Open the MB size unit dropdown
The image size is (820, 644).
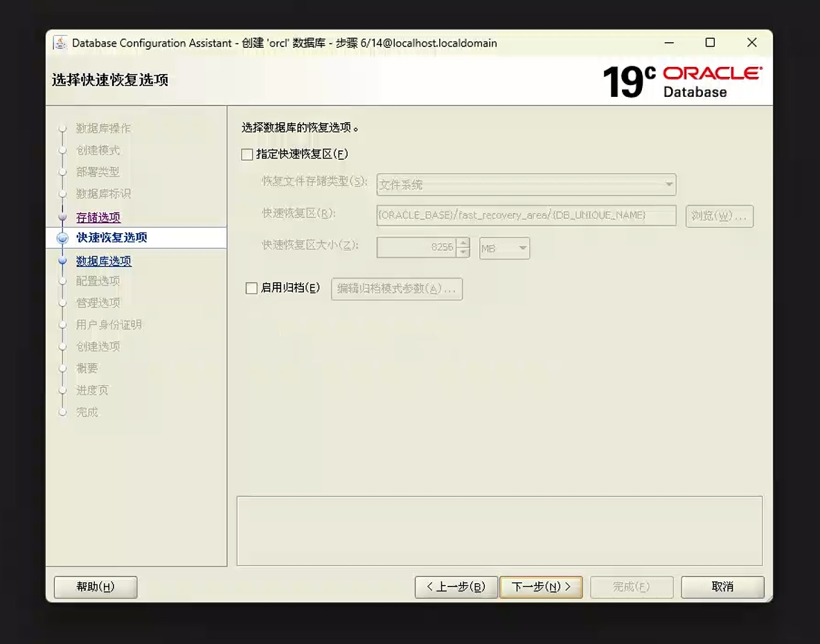pos(504,249)
